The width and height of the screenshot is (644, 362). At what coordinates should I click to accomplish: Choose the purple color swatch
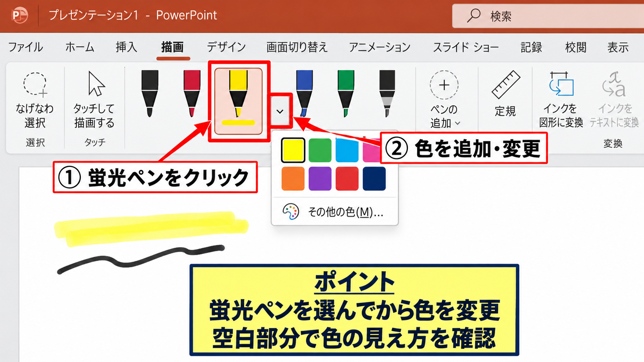(320, 178)
